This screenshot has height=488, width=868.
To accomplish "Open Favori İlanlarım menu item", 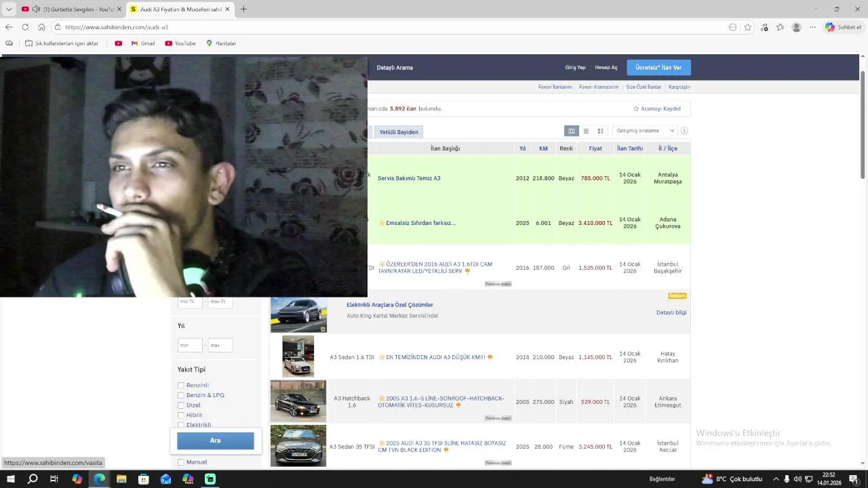I will 555,87.
